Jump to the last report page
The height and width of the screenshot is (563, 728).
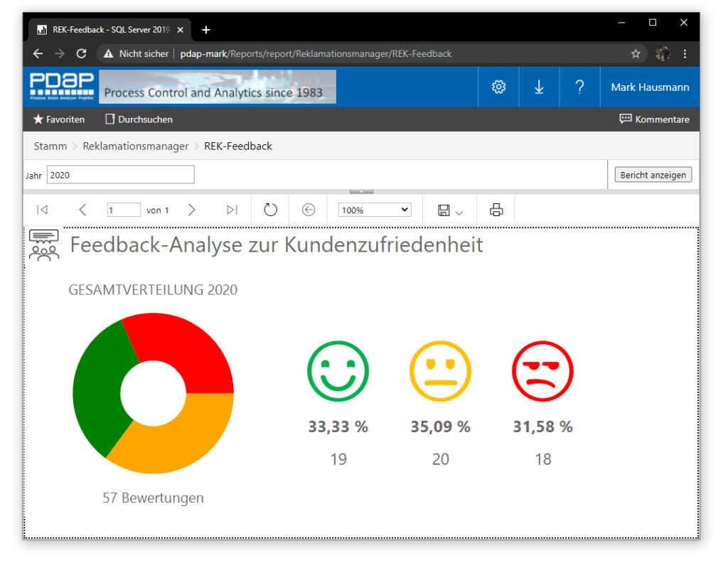[231, 210]
